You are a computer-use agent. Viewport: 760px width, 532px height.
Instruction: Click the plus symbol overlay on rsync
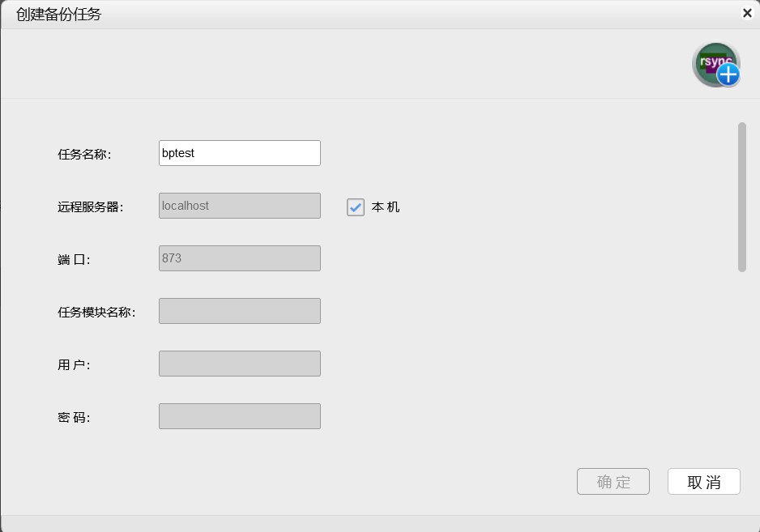pyautogui.click(x=728, y=74)
